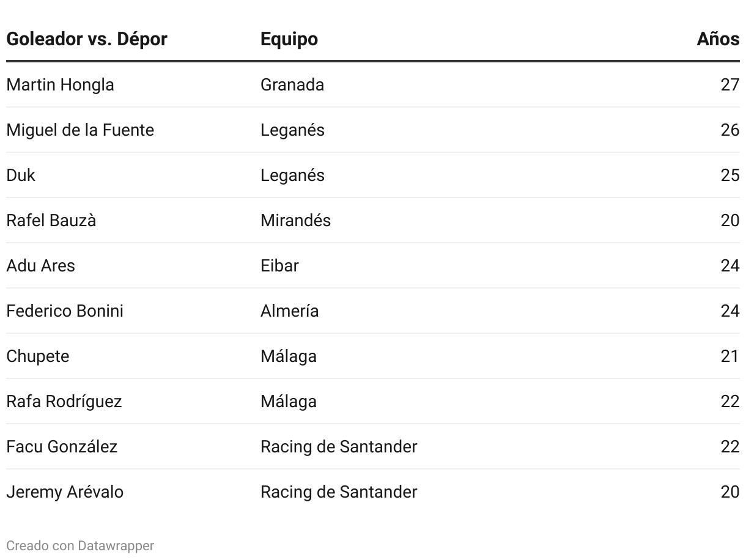Select the Adu Ares name cell
The height and width of the screenshot is (560, 746).
click(x=40, y=265)
